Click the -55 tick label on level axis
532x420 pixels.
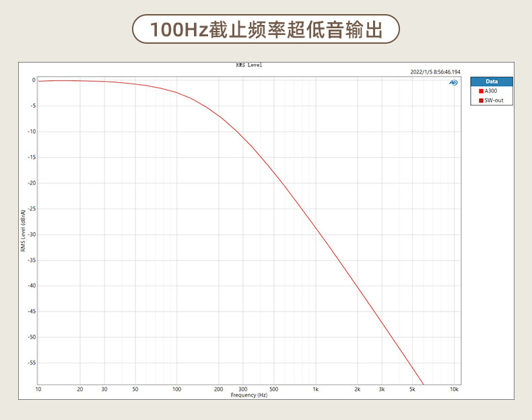32,363
